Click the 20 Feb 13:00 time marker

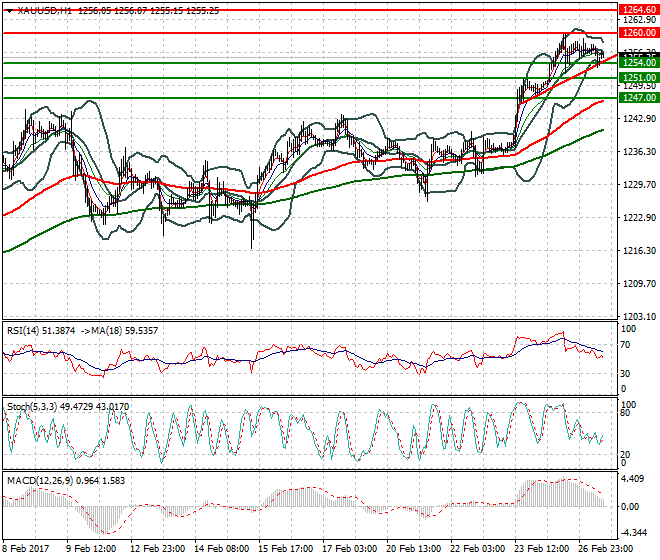pos(413,549)
